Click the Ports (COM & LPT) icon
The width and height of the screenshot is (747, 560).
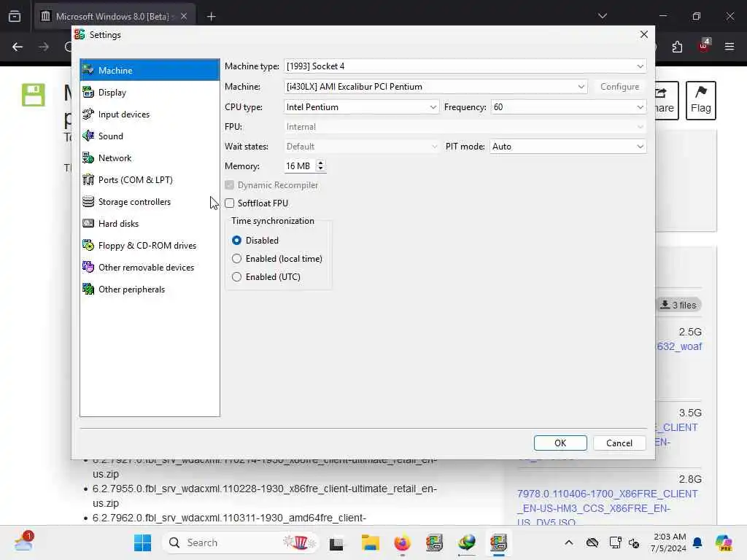click(88, 180)
